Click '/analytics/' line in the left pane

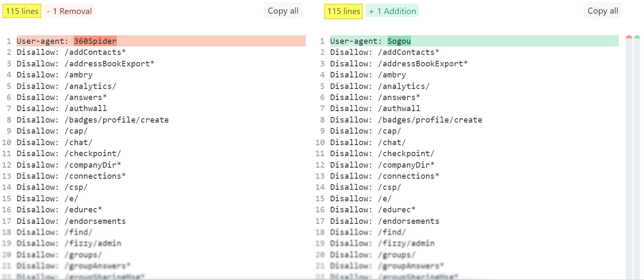coord(66,86)
